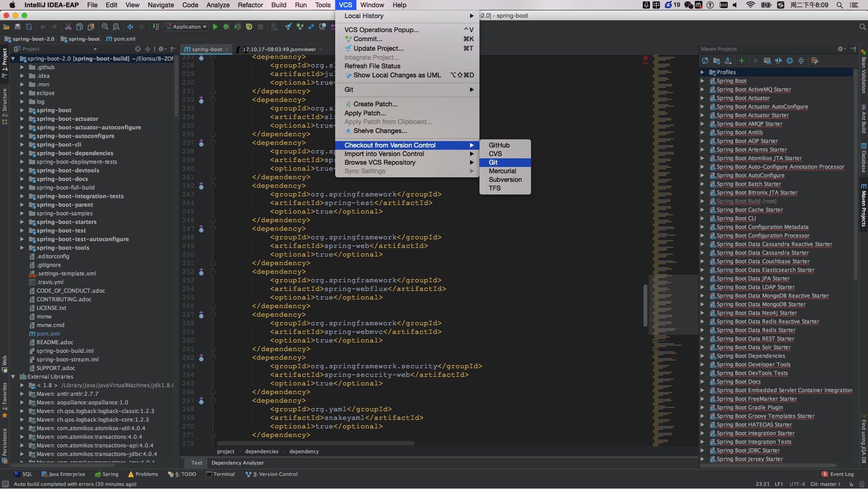Open the Application run configuration dropdown
Screen dimensions: 868x489
click(186, 27)
